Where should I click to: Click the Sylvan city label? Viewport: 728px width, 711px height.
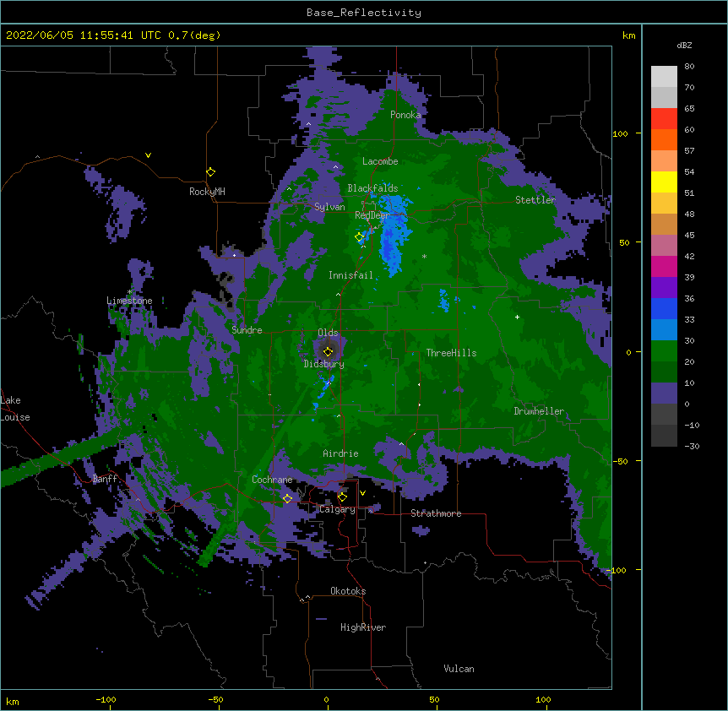tap(329, 207)
